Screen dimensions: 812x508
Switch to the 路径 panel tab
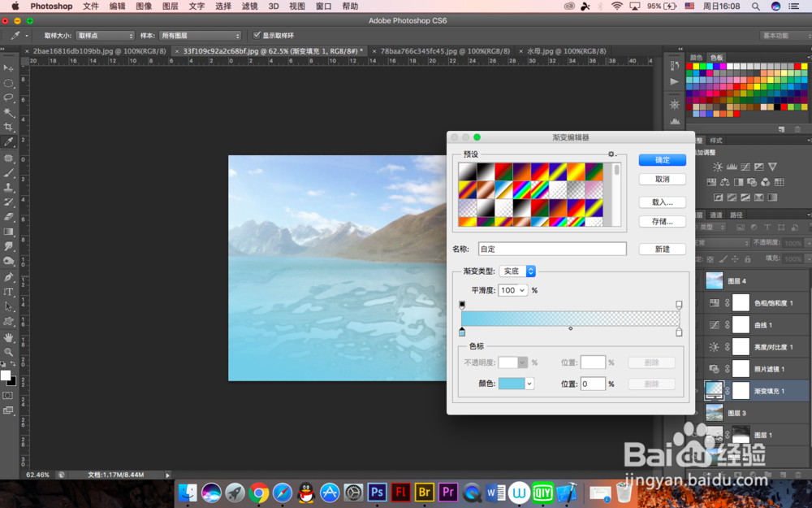pyautogui.click(x=736, y=215)
